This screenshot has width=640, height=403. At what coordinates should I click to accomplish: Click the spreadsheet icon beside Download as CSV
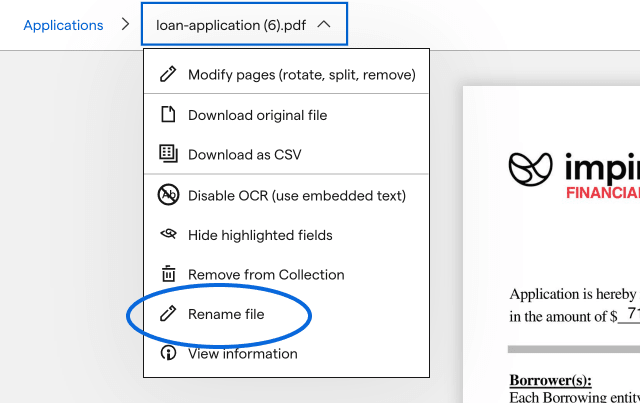pyautogui.click(x=168, y=154)
